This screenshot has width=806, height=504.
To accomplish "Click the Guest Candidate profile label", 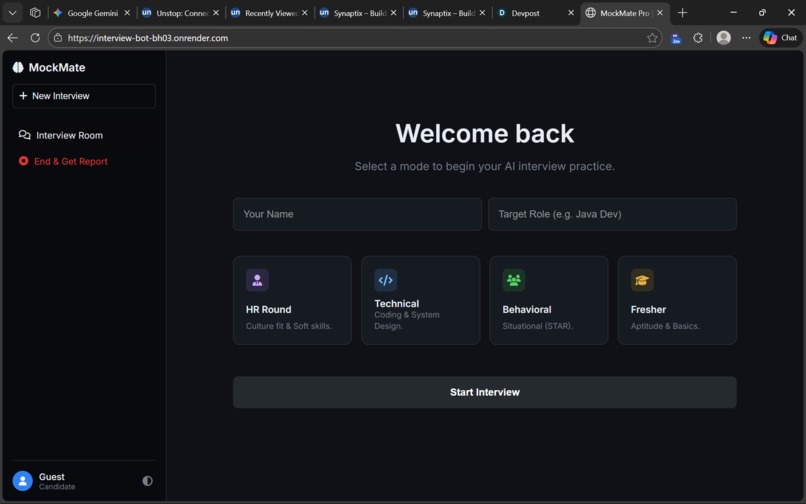I will [x=57, y=481].
